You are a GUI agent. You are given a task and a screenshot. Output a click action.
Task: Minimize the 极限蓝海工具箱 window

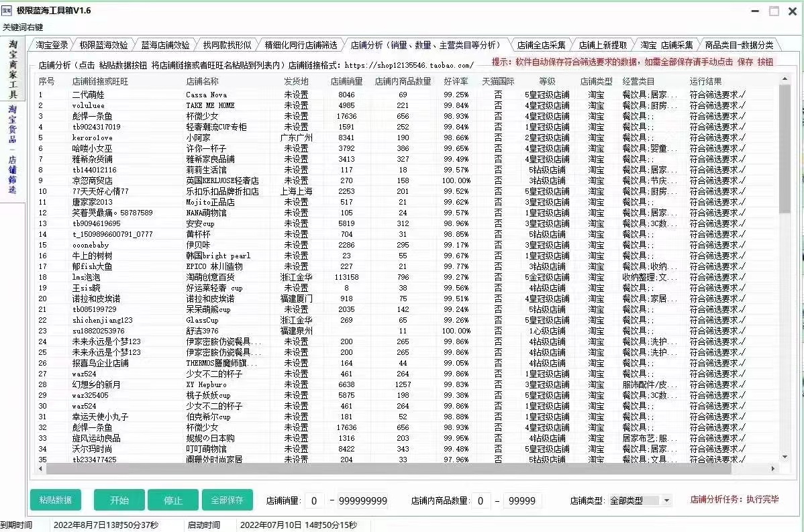click(755, 11)
